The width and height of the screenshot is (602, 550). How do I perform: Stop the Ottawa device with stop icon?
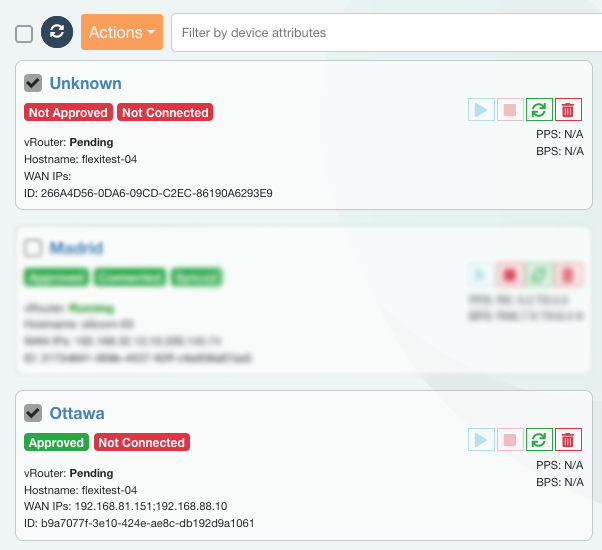[x=511, y=440]
